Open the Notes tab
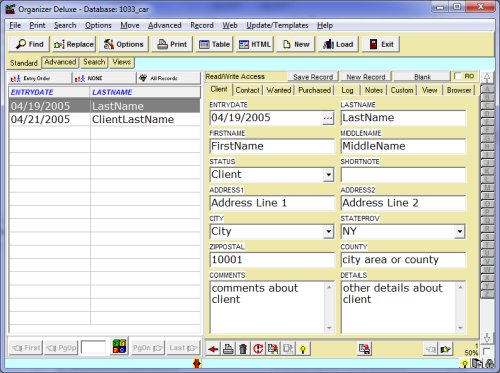 pos(374,90)
